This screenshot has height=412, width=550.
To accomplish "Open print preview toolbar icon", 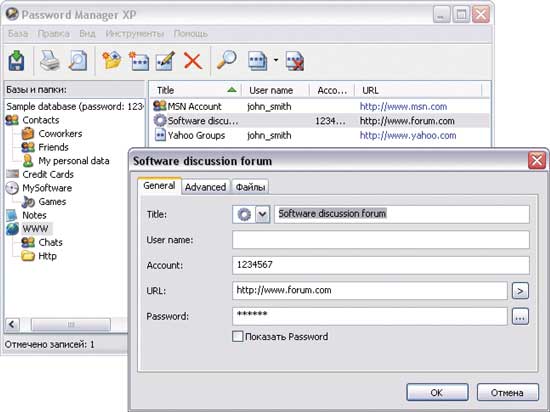I will tap(78, 61).
